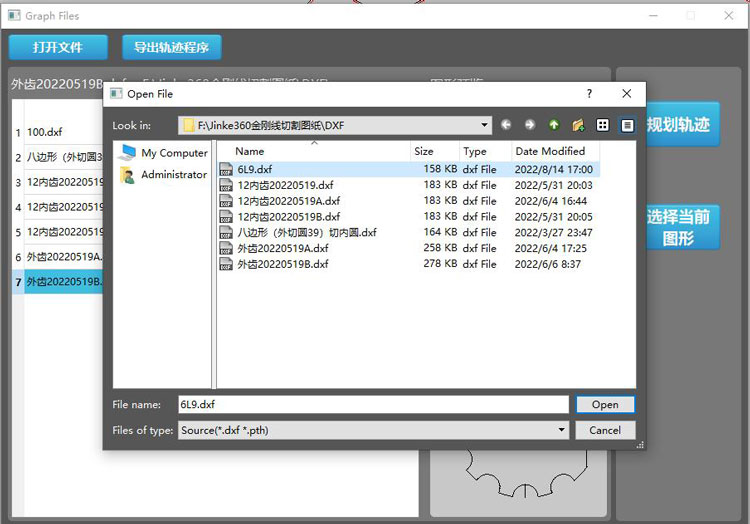Select 八边形（外切圆39）切内圆.dxf in list

[x=307, y=232]
